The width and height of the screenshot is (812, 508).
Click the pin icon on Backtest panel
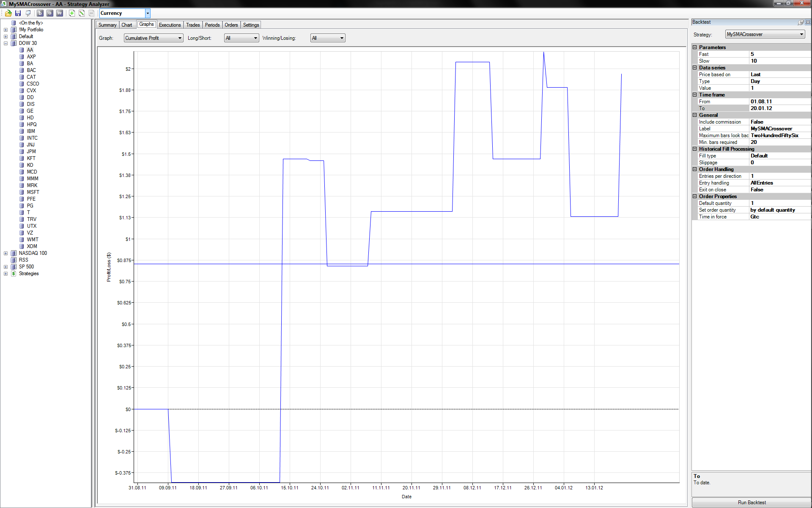tap(801, 22)
